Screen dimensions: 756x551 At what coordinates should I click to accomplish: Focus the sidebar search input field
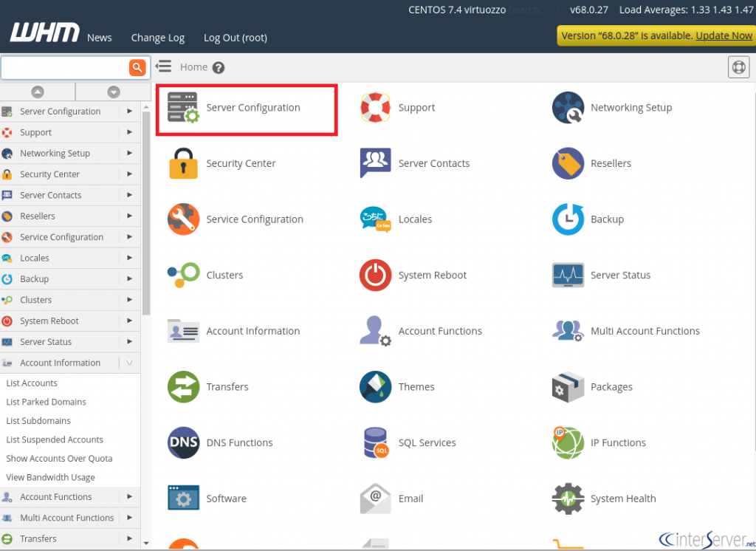point(65,67)
